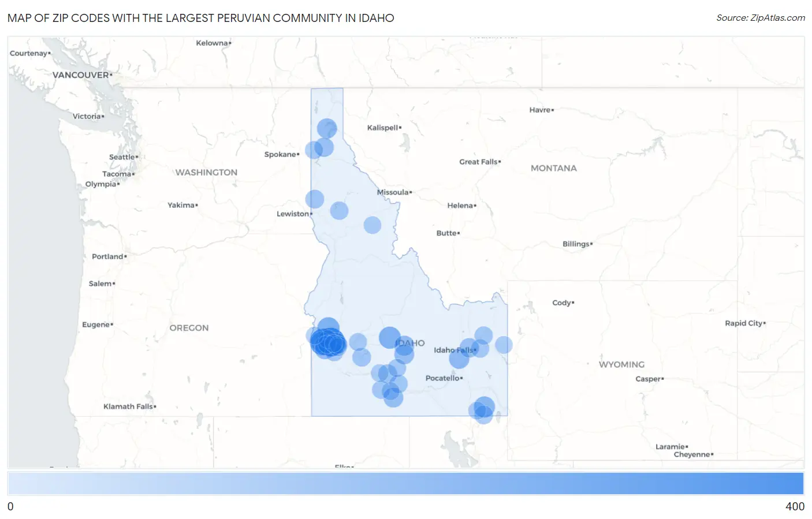812x519 pixels.
Task: Click the WYOMING state label
Action: pos(621,364)
